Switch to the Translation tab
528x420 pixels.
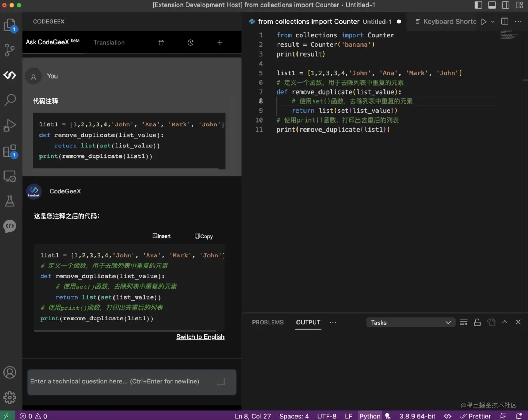(x=109, y=43)
